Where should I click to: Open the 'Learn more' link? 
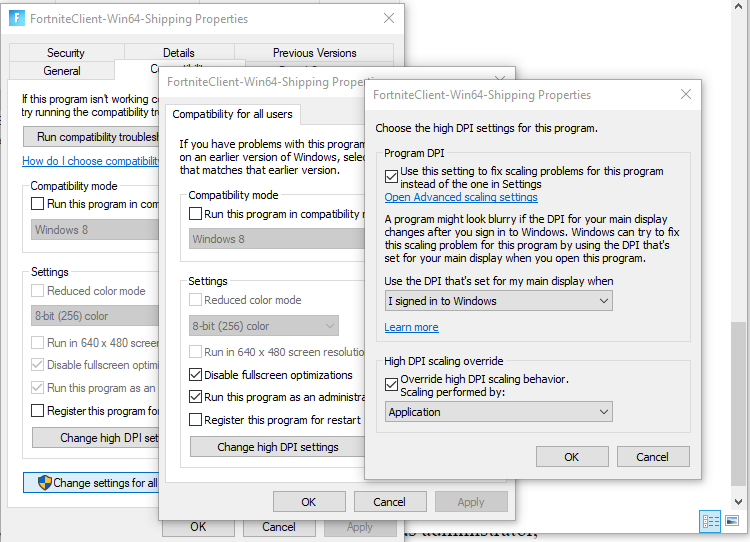[x=411, y=327]
